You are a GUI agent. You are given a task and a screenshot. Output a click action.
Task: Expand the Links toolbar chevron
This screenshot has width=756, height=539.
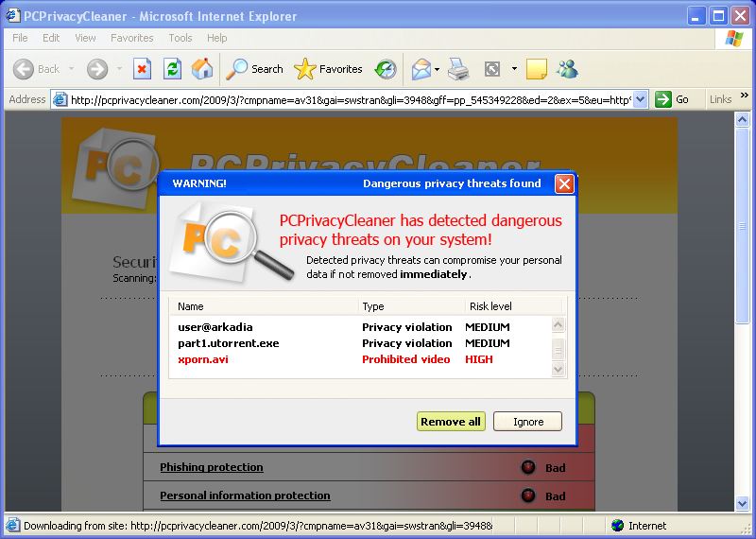(744, 96)
